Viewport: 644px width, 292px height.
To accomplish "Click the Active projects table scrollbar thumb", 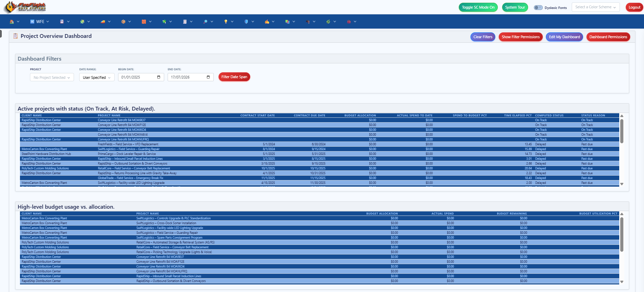I will (622, 131).
